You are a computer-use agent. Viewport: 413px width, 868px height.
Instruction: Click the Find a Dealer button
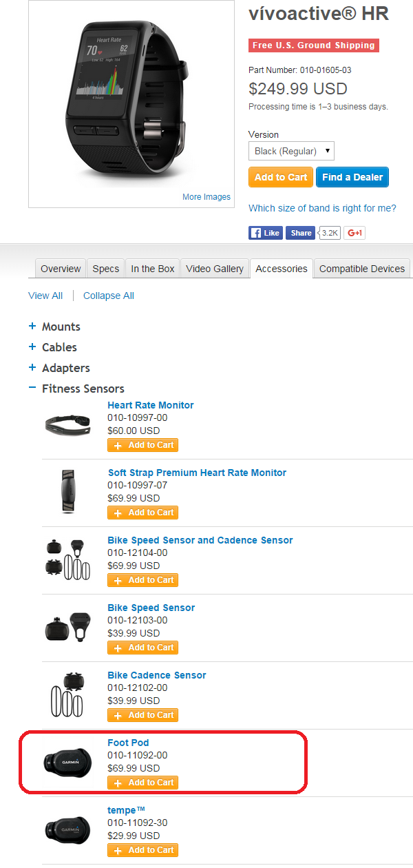click(x=353, y=177)
